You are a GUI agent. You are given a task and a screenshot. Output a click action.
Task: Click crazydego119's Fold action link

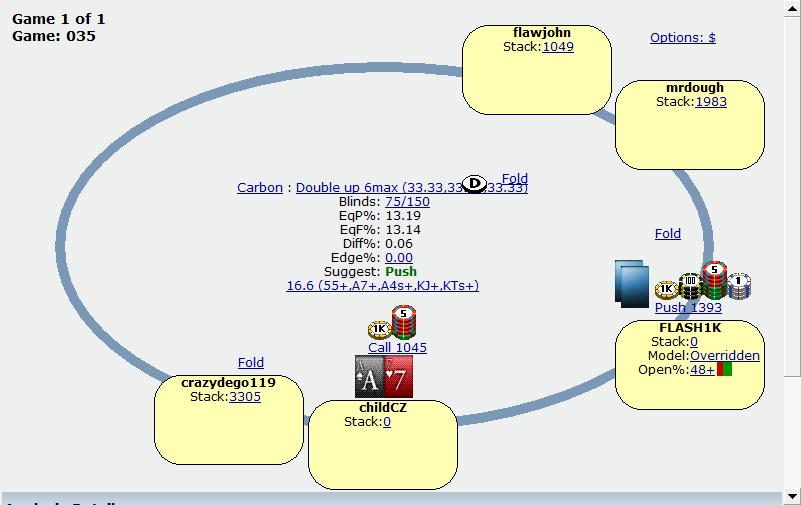251,363
